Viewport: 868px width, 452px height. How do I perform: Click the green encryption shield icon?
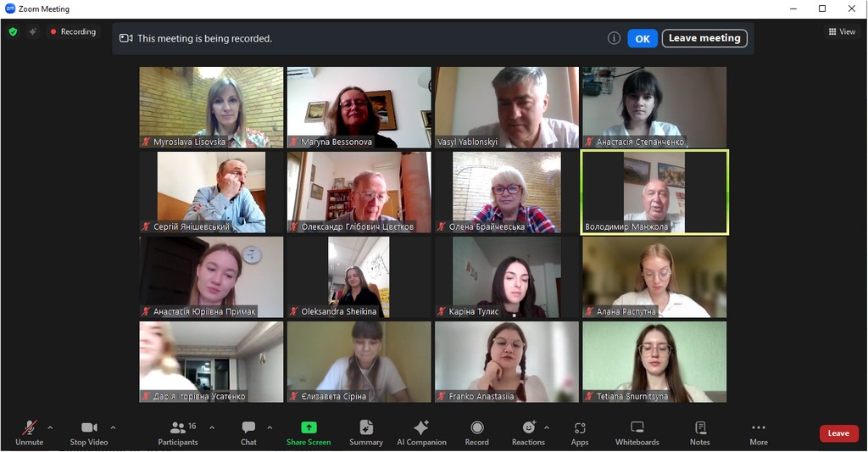(x=13, y=31)
